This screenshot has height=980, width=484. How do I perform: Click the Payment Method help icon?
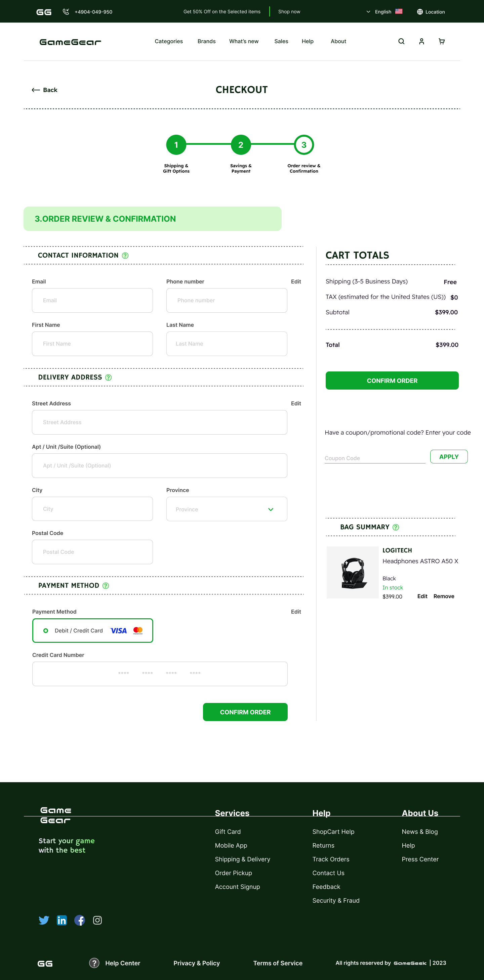(x=106, y=585)
